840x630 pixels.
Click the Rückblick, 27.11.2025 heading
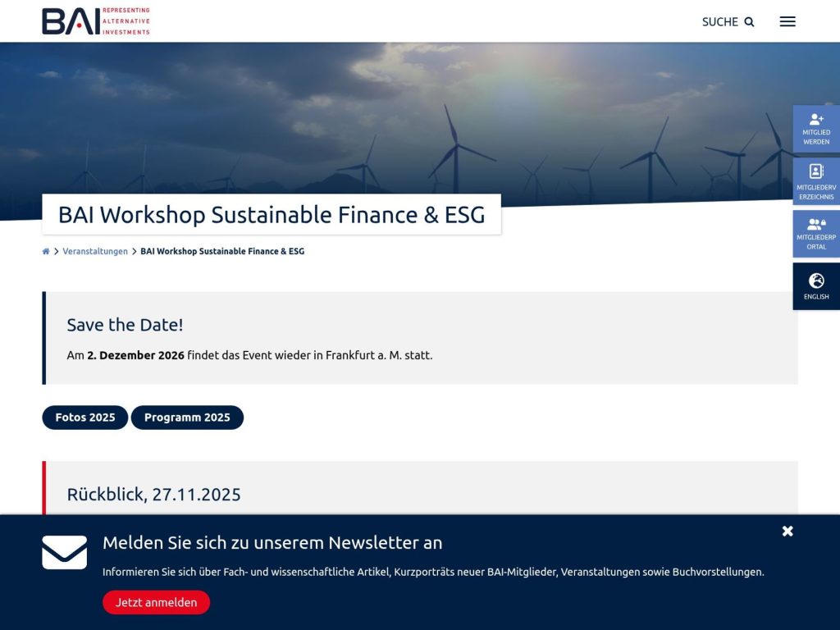153,494
